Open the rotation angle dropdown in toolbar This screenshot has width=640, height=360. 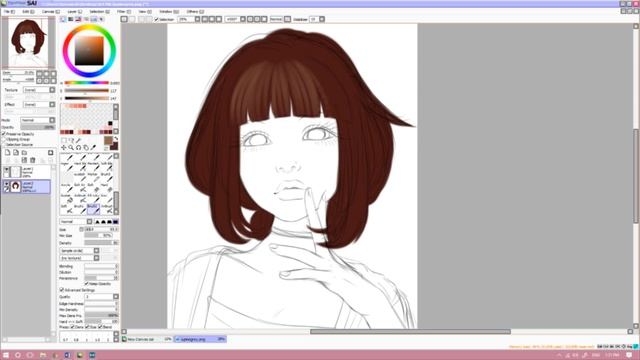tap(243, 19)
